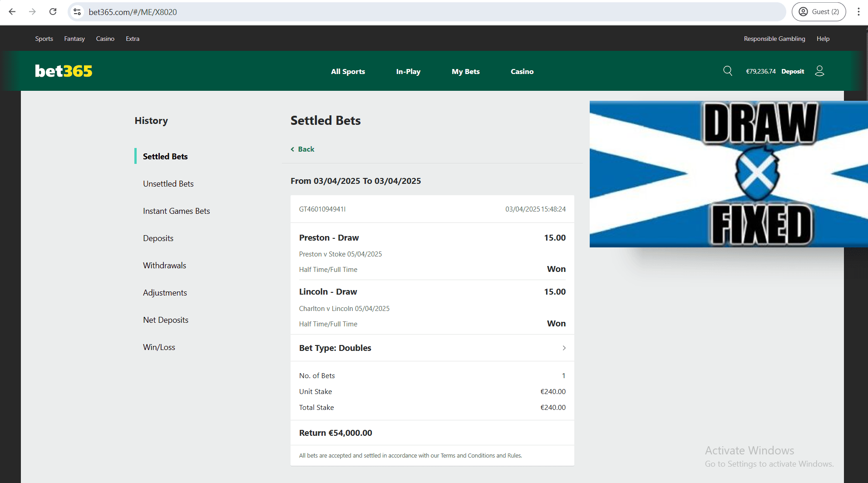868x483 pixels.
Task: Open Adjustments history
Action: click(165, 292)
